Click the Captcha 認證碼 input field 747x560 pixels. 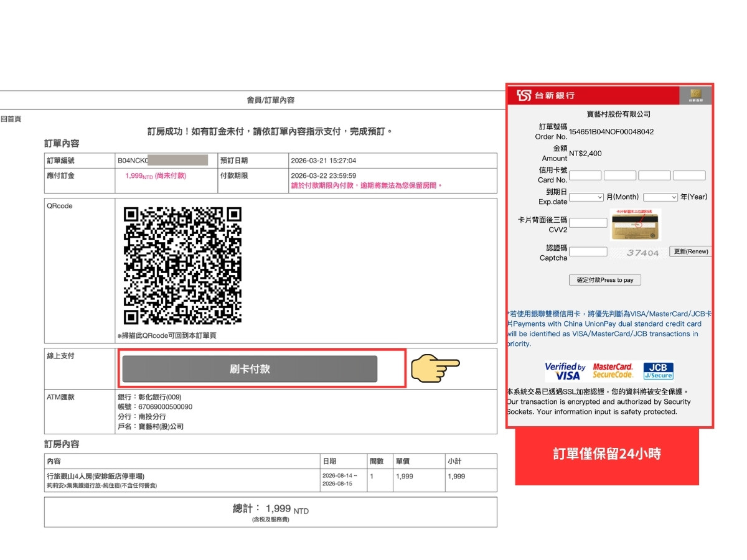588,251
